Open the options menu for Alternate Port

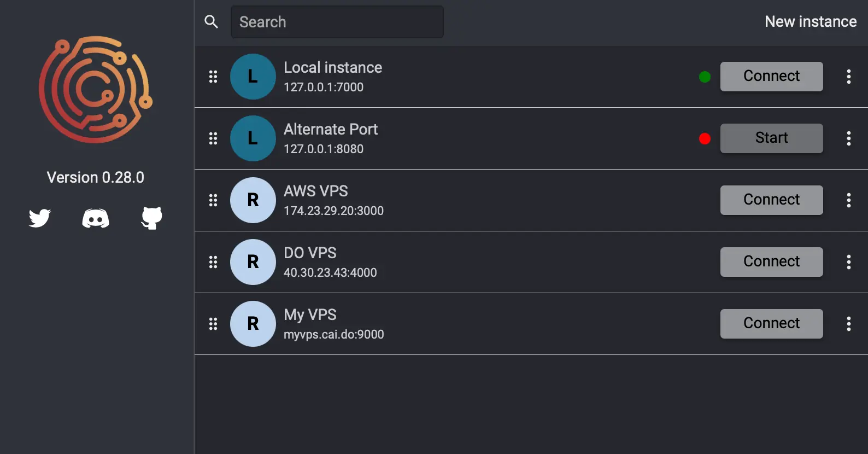(849, 138)
